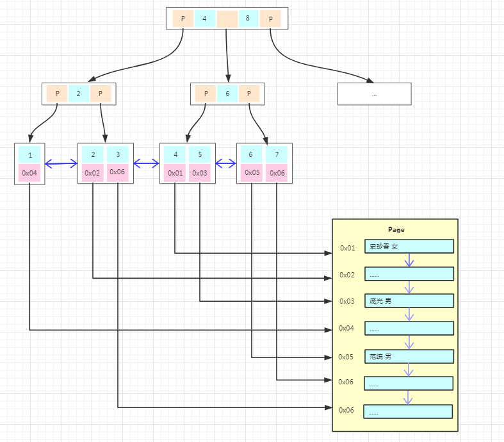This screenshot has height=442, width=504.
Task: Select the 范统 男 record row
Action: [409, 357]
